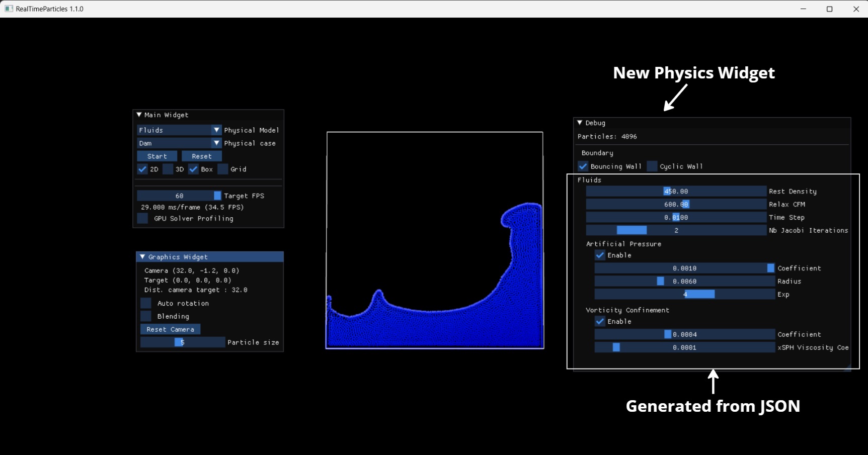Enable the 3D checkbox
The image size is (868, 455).
[168, 169]
